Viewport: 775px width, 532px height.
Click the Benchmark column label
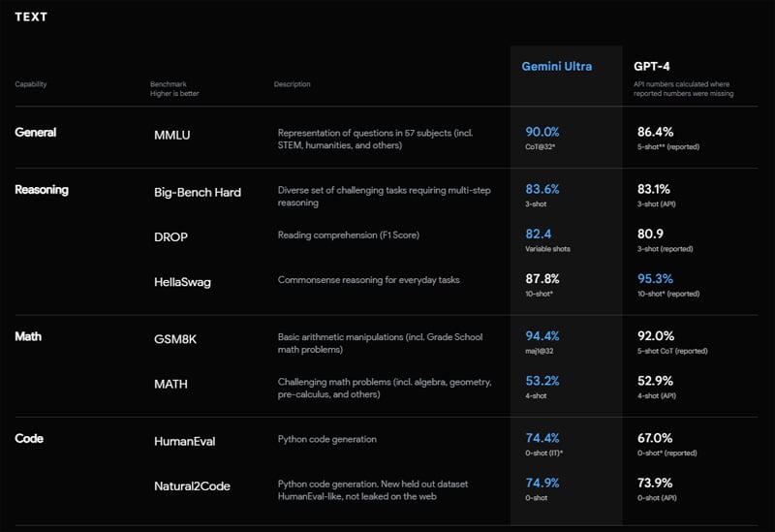168,84
